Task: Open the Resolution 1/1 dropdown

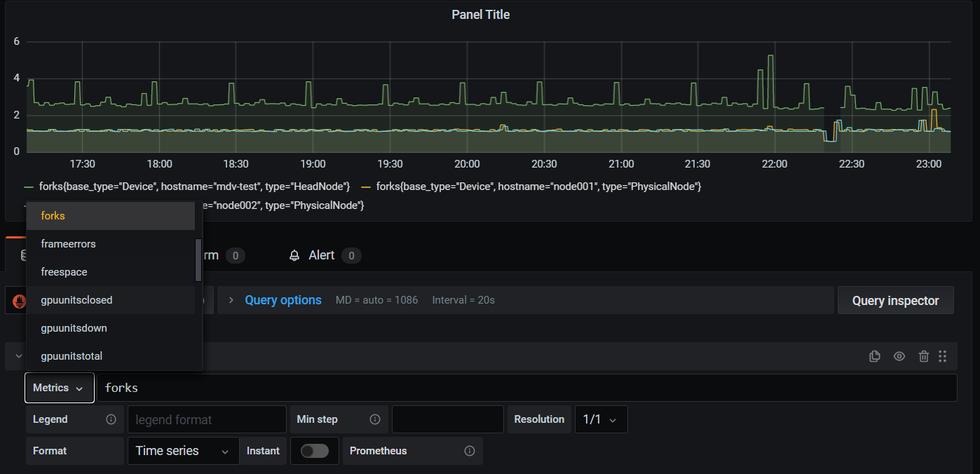Action: 601,419
